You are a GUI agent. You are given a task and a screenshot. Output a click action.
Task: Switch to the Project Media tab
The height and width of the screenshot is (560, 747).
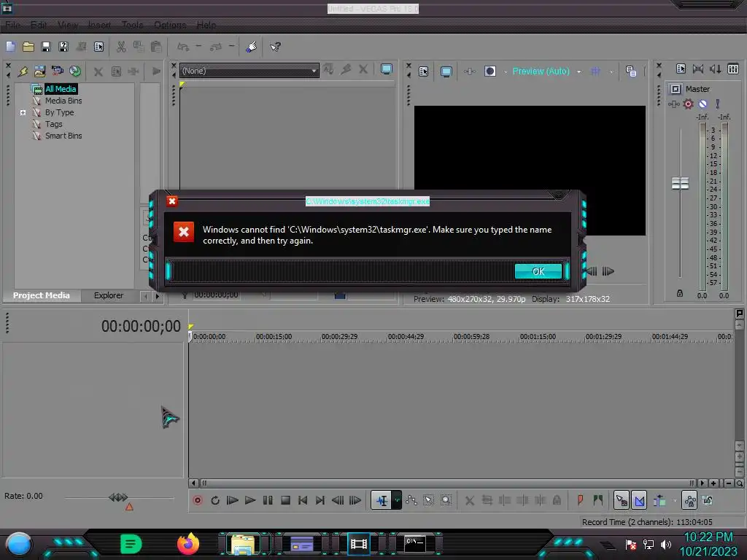pyautogui.click(x=41, y=295)
